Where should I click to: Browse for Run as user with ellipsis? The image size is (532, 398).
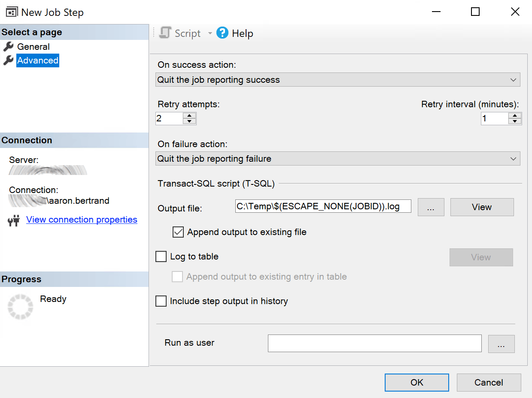(501, 344)
